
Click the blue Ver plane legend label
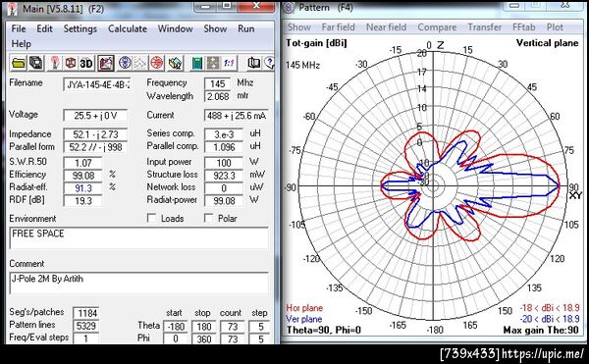click(304, 319)
